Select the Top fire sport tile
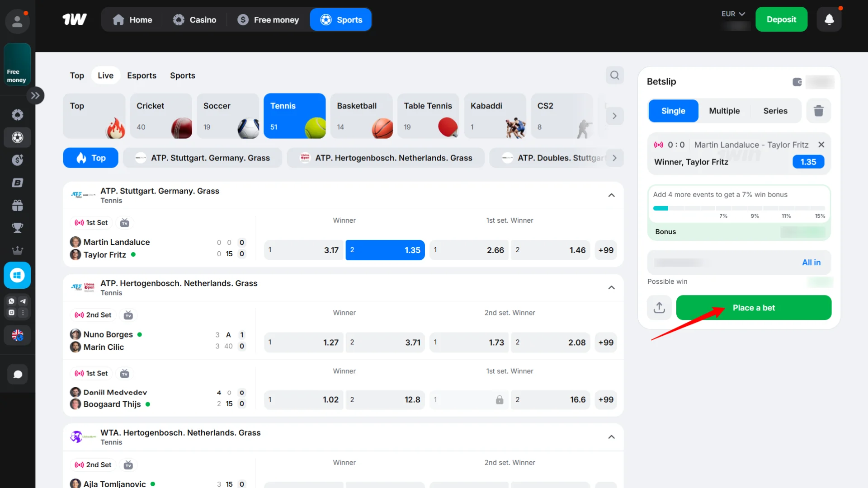This screenshot has width=868, height=488. click(94, 116)
